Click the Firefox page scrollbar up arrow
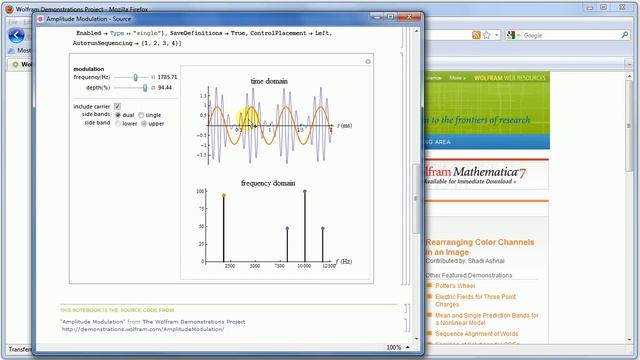Viewport: 640px width, 360px height. click(629, 77)
